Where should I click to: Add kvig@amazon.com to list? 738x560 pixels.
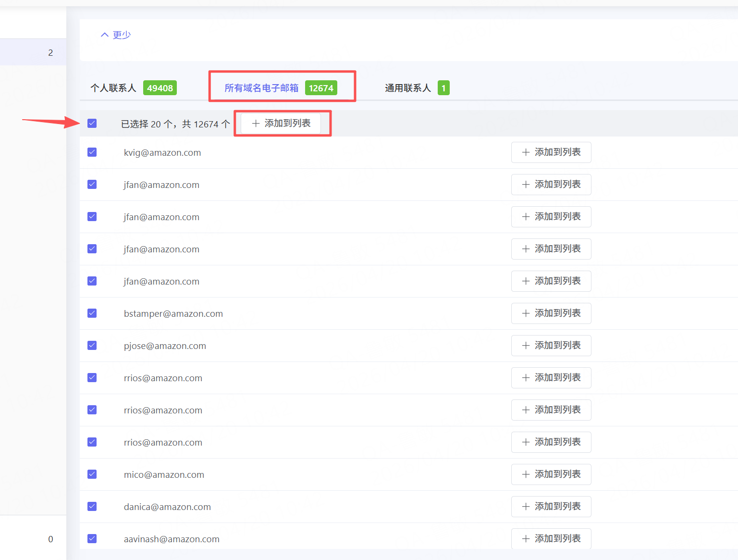pyautogui.click(x=551, y=152)
